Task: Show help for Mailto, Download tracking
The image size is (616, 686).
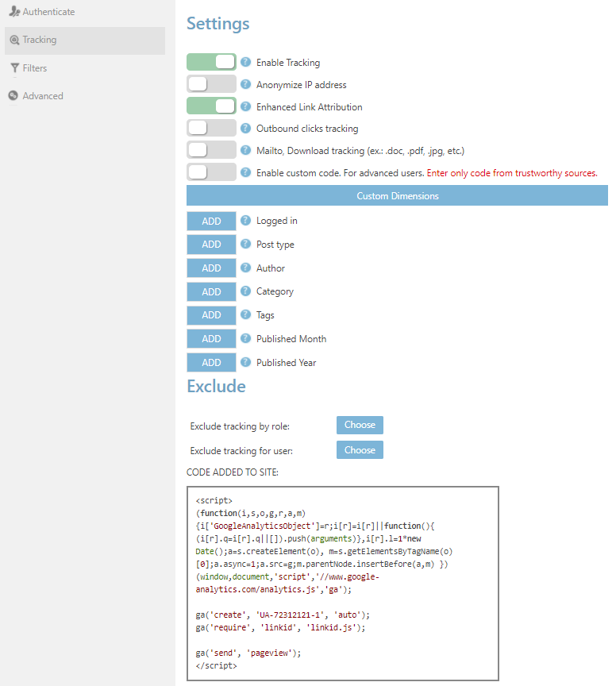Action: [246, 150]
